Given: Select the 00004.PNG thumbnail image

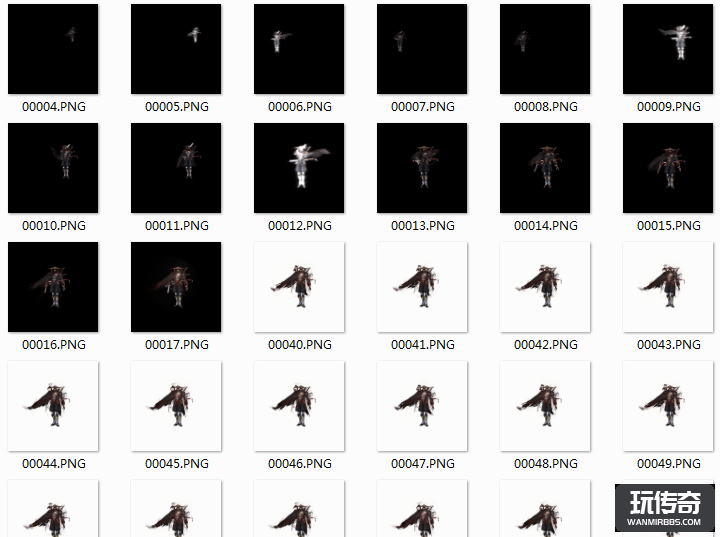Looking at the screenshot, I should tap(53, 49).
